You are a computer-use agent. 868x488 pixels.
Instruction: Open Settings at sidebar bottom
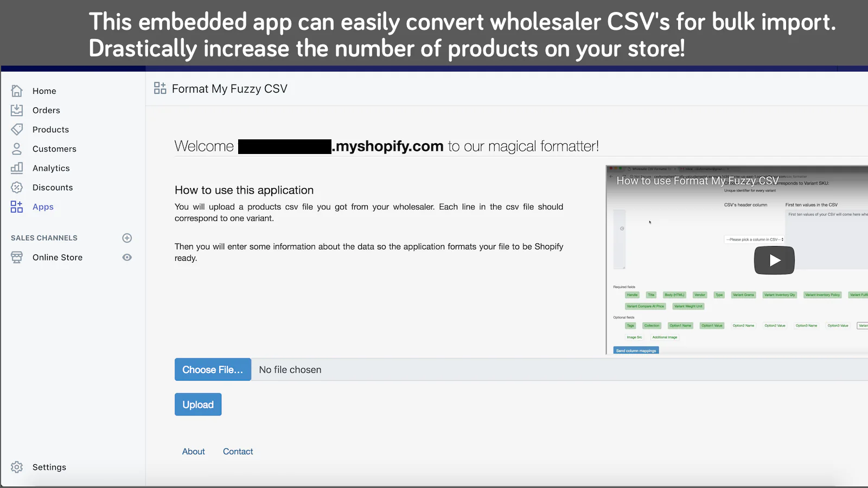coord(49,467)
